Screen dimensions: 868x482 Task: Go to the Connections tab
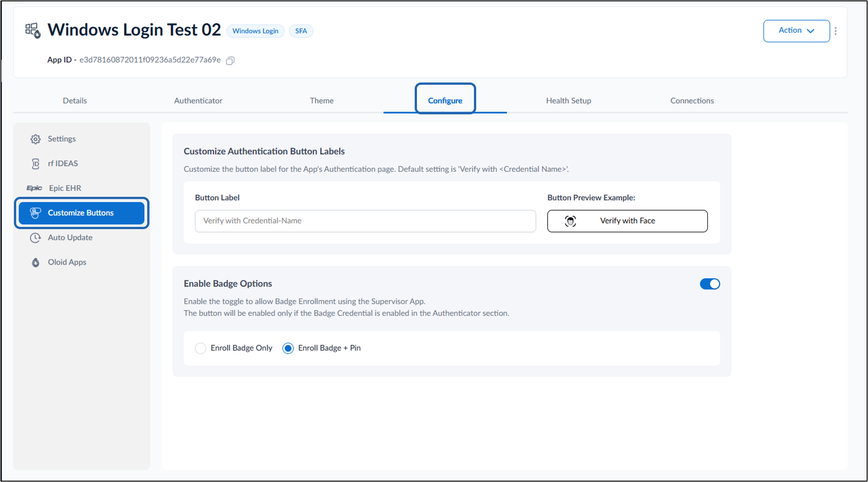692,101
